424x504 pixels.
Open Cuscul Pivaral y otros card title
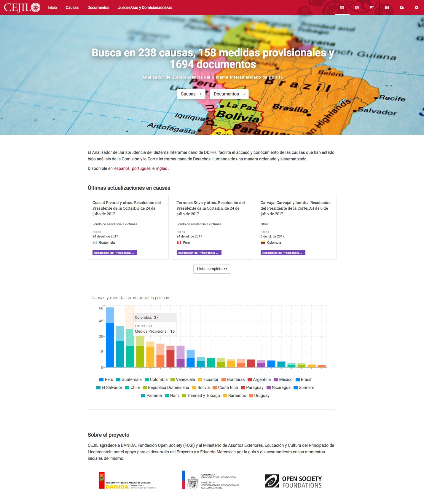127,208
